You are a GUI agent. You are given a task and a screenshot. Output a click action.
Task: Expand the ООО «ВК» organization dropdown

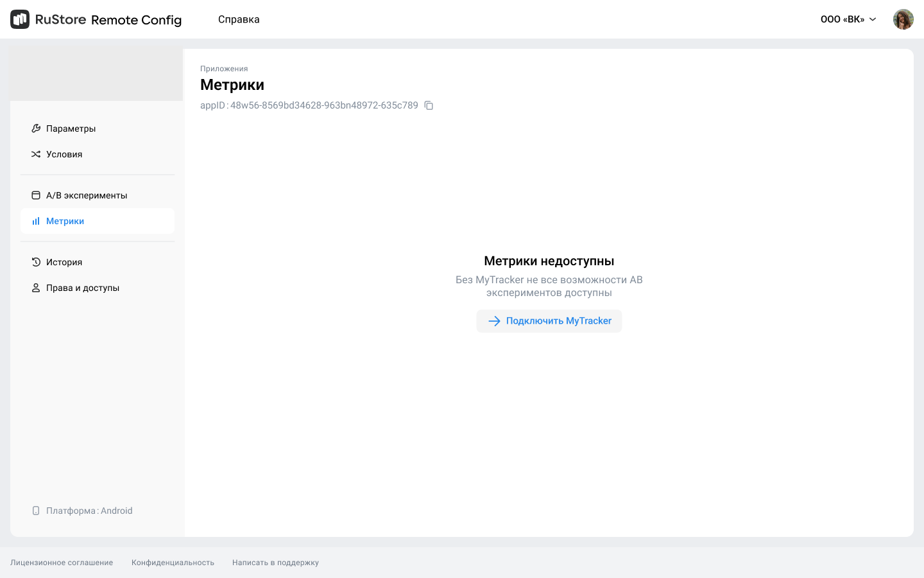[x=848, y=19]
